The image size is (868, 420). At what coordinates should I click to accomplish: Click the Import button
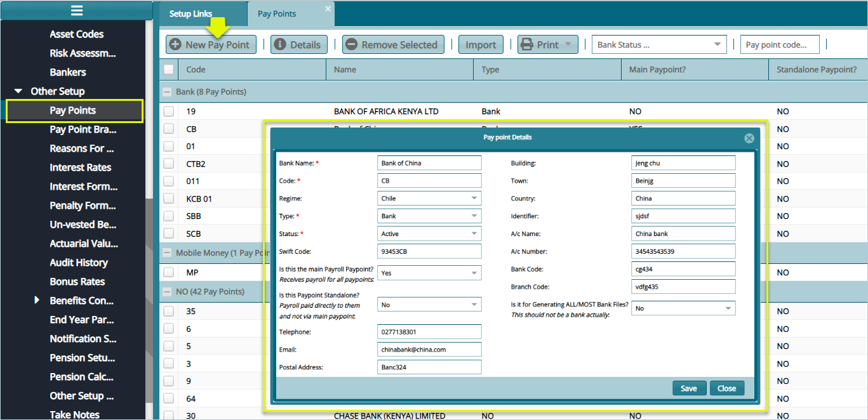click(x=481, y=44)
